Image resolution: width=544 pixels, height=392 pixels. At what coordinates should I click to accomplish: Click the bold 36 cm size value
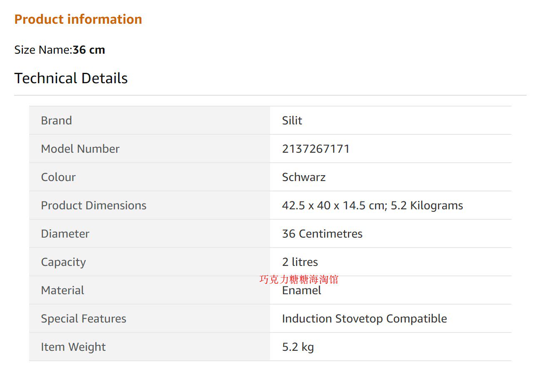pyautogui.click(x=89, y=50)
